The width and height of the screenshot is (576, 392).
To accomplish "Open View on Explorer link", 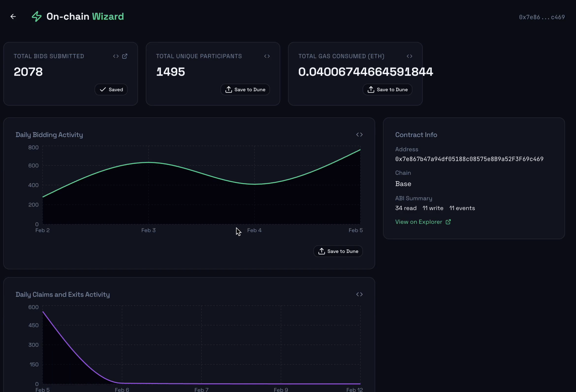I will (419, 222).
